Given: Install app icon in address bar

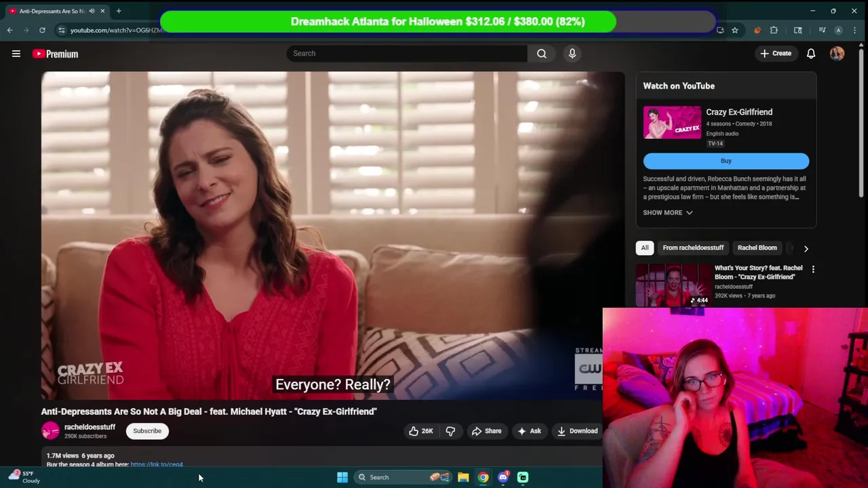Looking at the screenshot, I should (x=720, y=30).
